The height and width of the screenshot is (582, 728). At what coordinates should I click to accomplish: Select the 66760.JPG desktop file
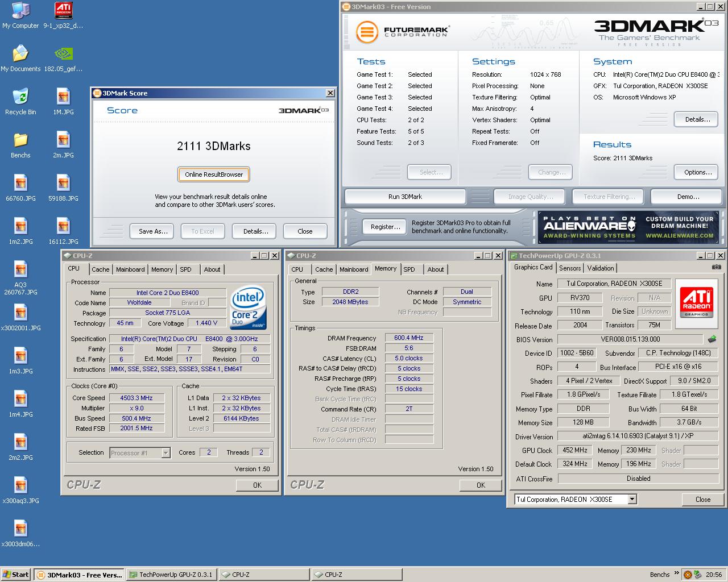click(20, 188)
